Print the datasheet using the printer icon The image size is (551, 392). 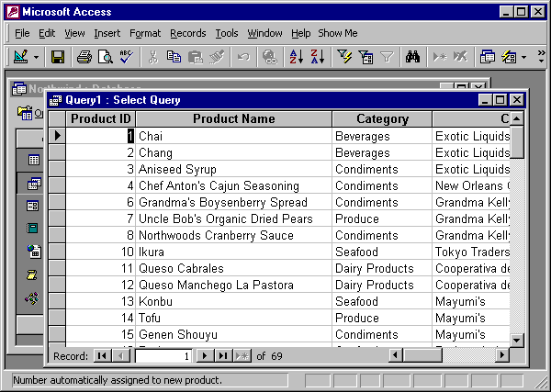(x=84, y=57)
